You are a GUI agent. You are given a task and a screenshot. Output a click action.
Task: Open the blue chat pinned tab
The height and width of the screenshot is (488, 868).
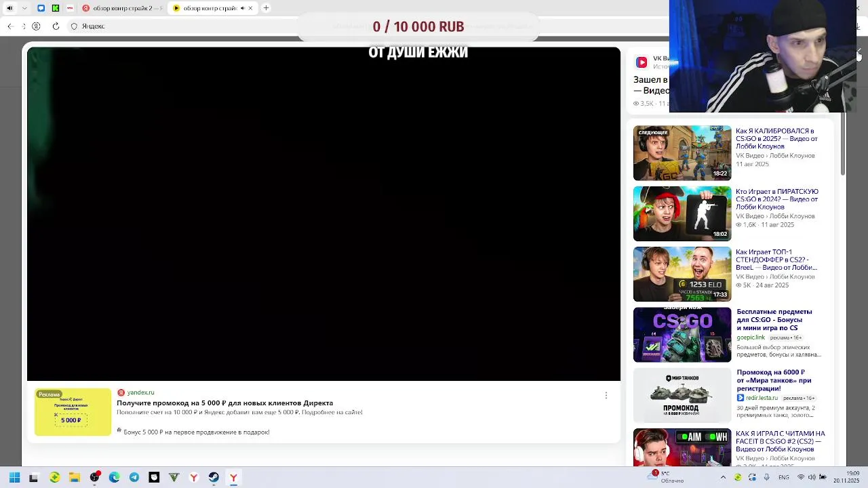[41, 8]
